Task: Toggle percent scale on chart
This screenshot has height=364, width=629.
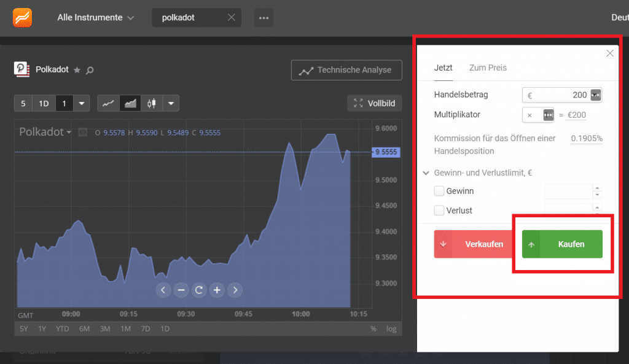Action: (x=373, y=329)
